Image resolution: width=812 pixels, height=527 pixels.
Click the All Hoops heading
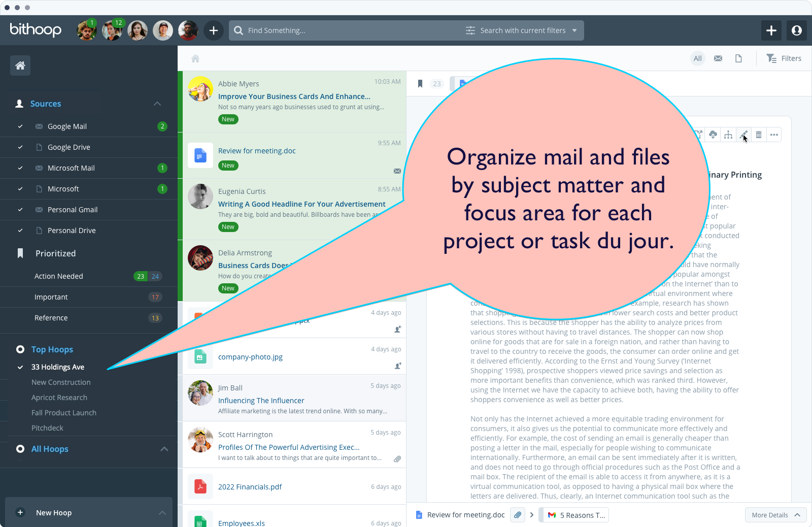coord(50,449)
